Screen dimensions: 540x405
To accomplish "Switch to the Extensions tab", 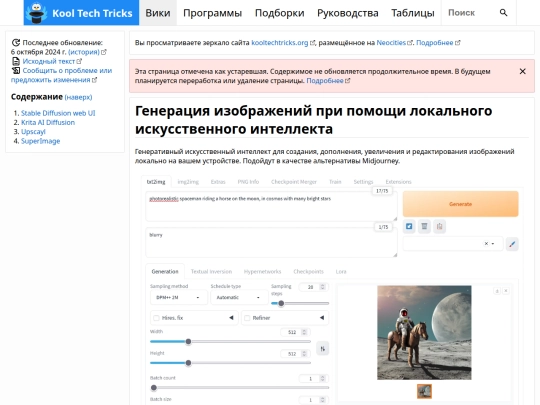I will 398,182.
